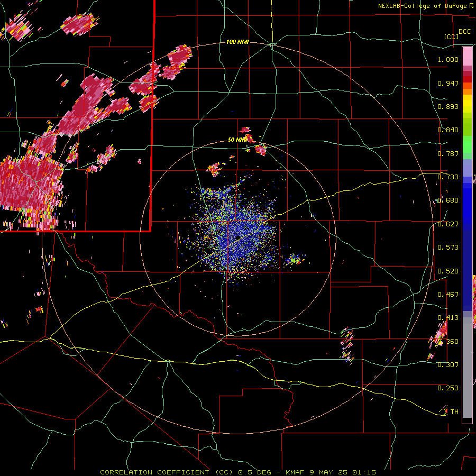The height and width of the screenshot is (476, 476).
Task: Click the 50 NMI range ring label
Action: [237, 140]
